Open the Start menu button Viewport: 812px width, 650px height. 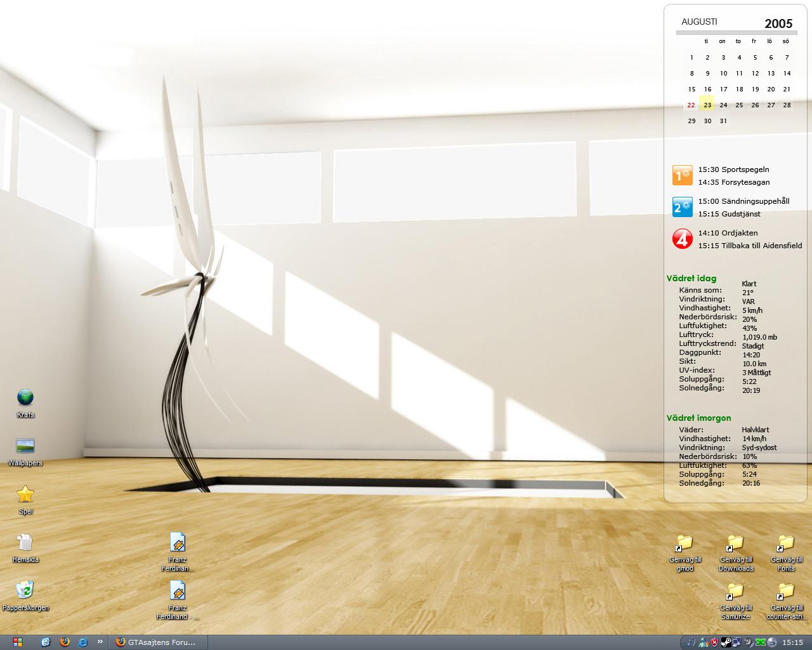pyautogui.click(x=17, y=642)
